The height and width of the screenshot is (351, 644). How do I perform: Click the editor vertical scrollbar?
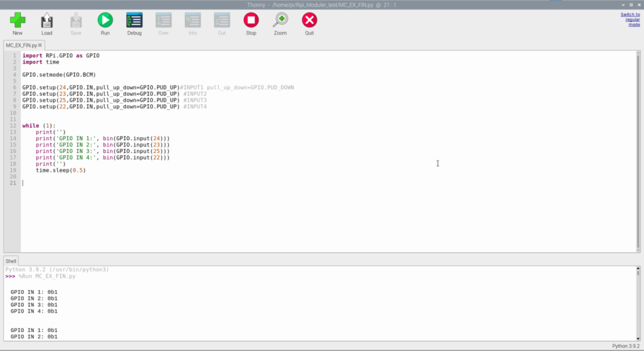pyautogui.click(x=638, y=151)
